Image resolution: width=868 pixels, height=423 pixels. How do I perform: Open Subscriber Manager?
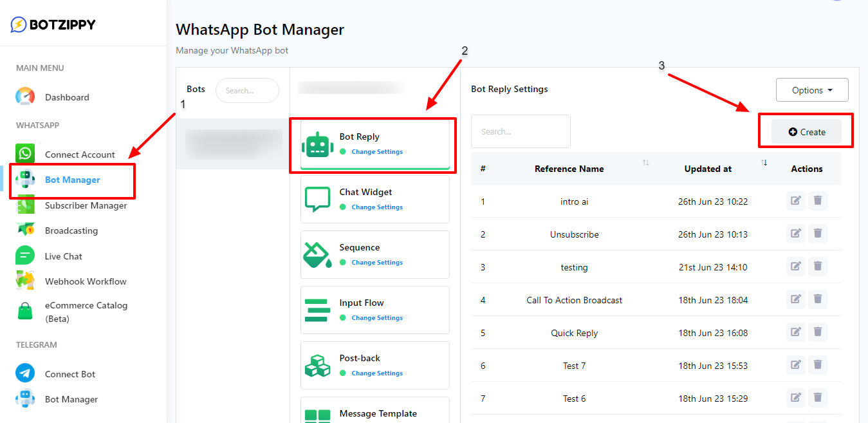(86, 205)
